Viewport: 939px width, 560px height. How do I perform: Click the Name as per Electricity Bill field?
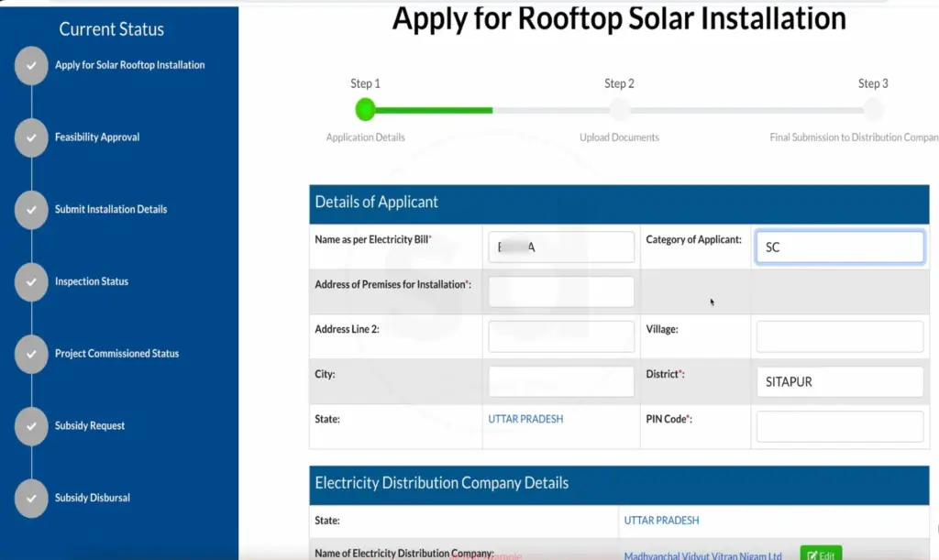561,247
